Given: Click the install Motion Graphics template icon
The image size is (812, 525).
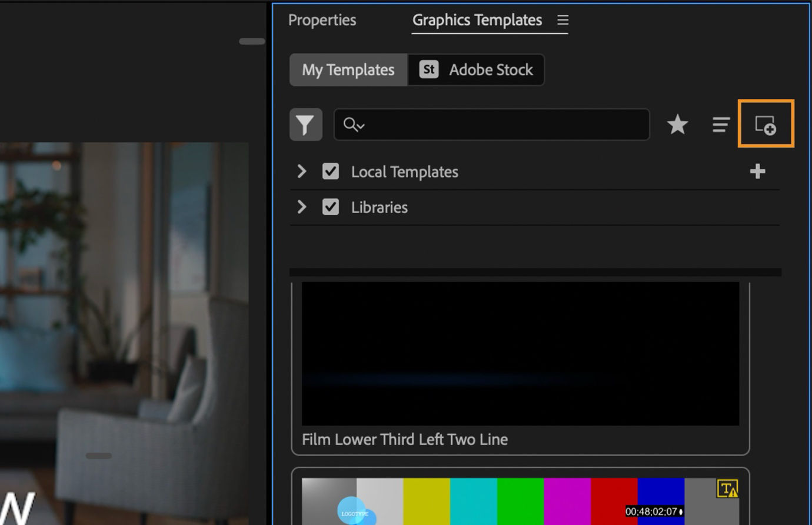Looking at the screenshot, I should pyautogui.click(x=765, y=124).
